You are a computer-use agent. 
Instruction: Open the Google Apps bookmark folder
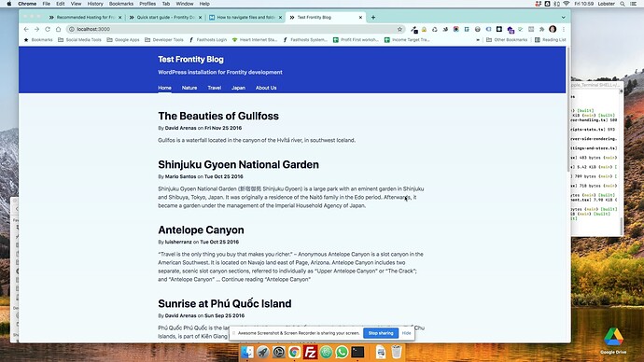[123, 40]
